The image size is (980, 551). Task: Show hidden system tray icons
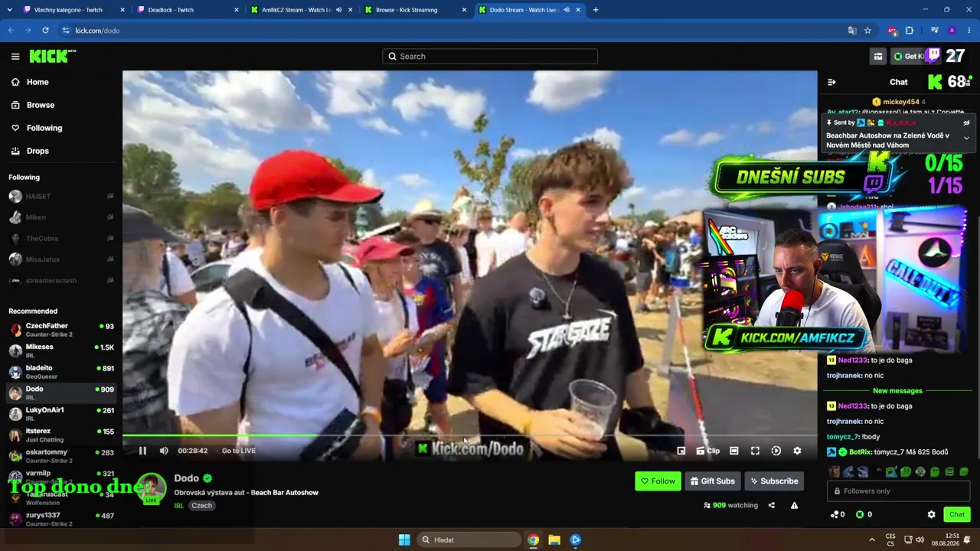point(871,540)
